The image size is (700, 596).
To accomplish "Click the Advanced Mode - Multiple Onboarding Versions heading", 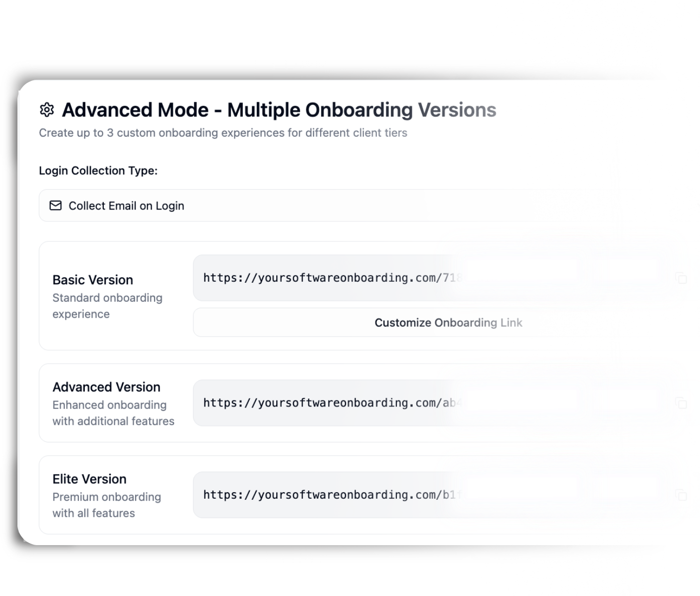I will pos(279,110).
